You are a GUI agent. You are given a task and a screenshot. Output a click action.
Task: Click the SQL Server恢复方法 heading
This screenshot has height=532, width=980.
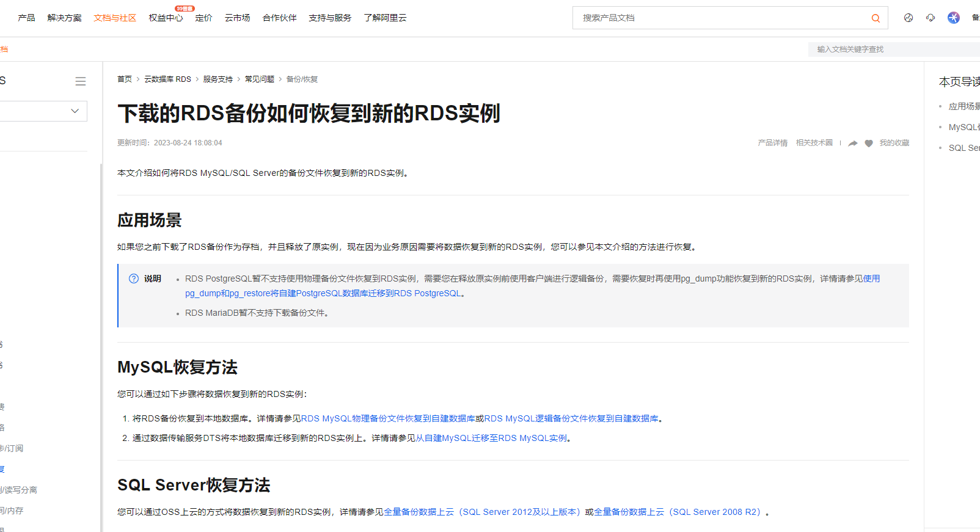(x=194, y=485)
